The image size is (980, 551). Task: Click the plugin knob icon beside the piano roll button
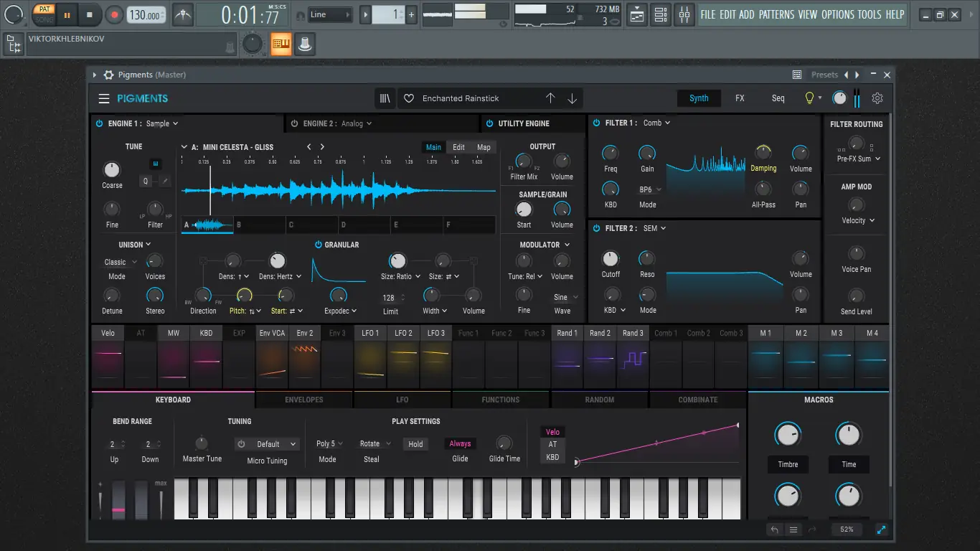coord(305,44)
